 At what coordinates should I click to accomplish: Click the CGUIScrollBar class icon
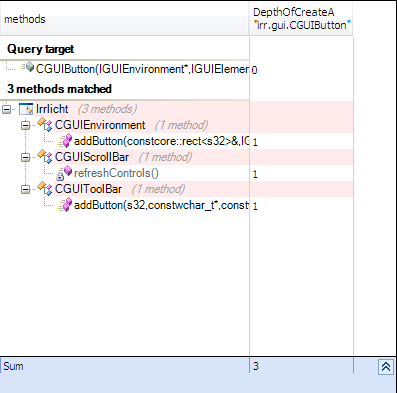pyautogui.click(x=45, y=157)
